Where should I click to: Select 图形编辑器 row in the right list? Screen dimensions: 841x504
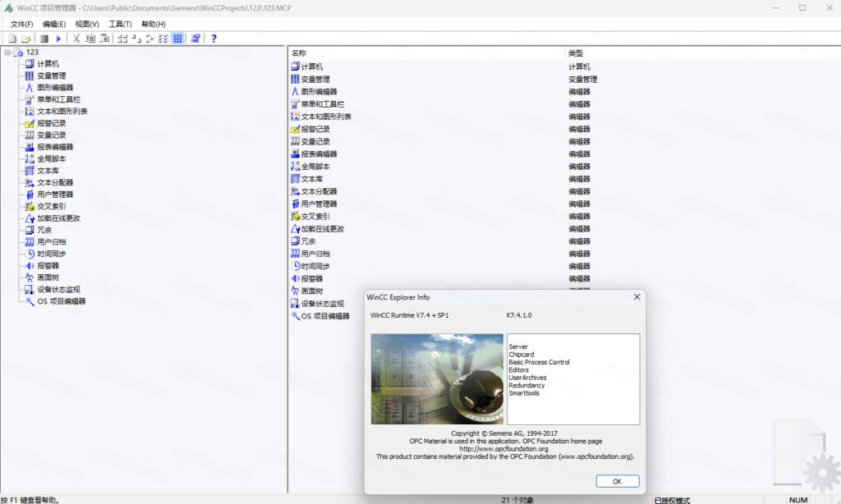coord(564,92)
